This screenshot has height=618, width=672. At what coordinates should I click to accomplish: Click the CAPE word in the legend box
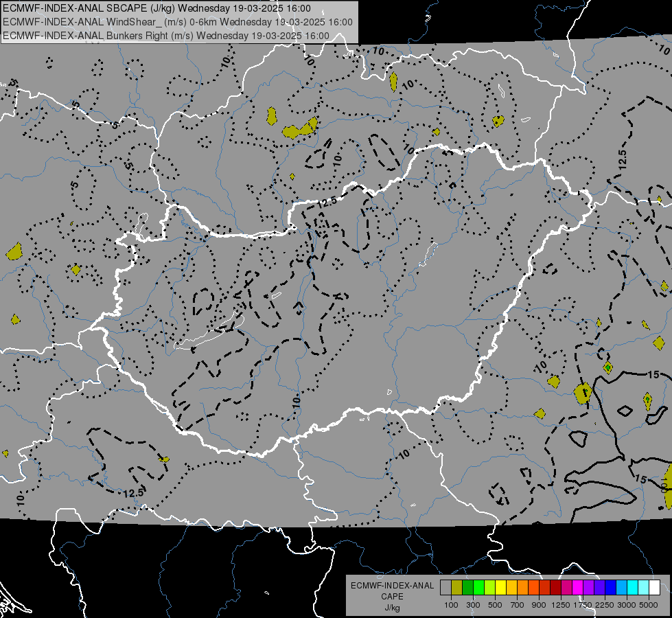[x=392, y=597]
